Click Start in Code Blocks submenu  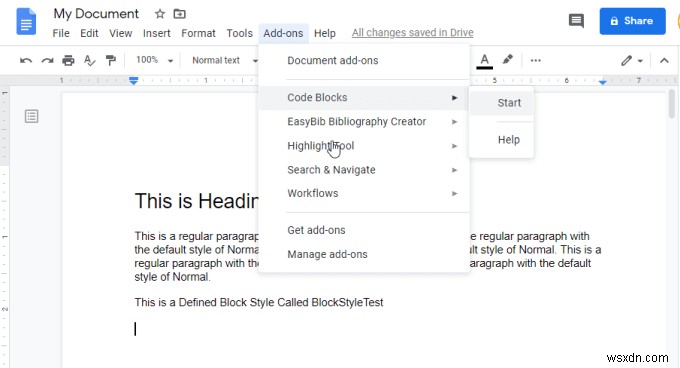pos(501,103)
